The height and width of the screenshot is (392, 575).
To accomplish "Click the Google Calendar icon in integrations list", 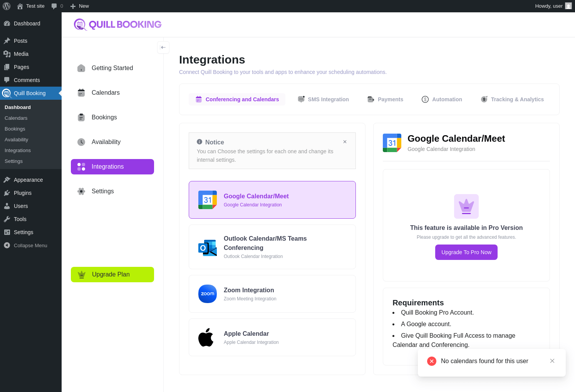I will (x=208, y=200).
